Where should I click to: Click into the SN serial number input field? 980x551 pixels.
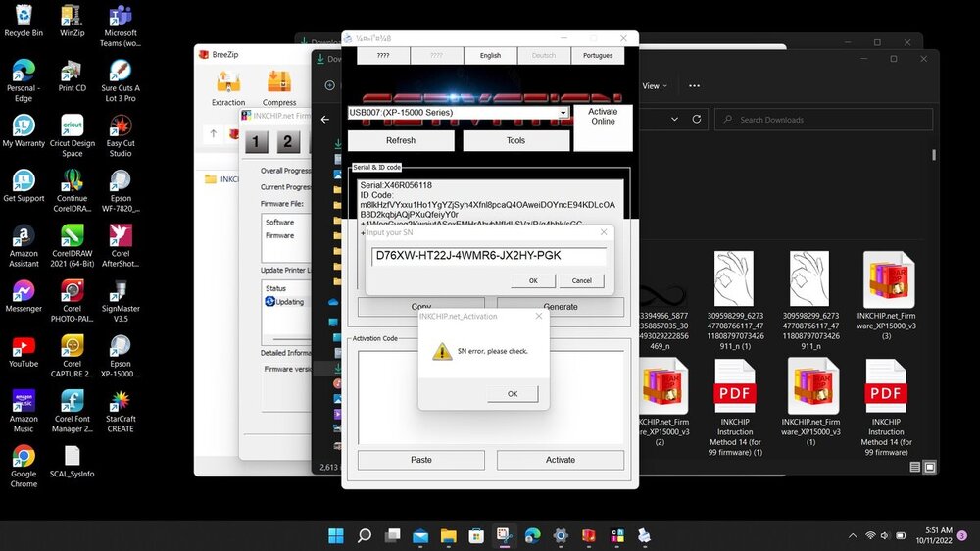489,256
